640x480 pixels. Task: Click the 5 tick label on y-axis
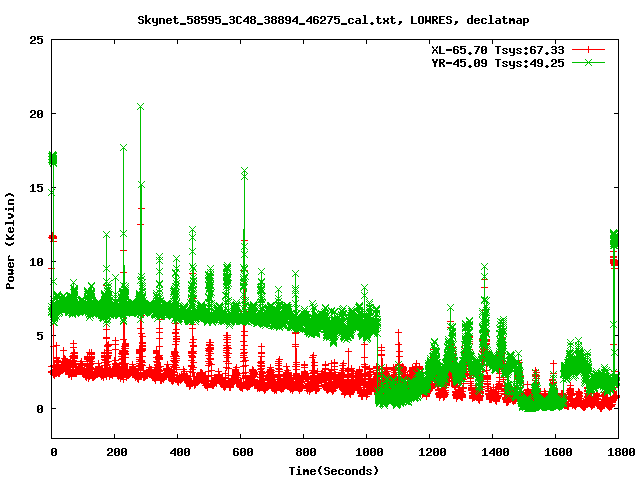coord(40,335)
